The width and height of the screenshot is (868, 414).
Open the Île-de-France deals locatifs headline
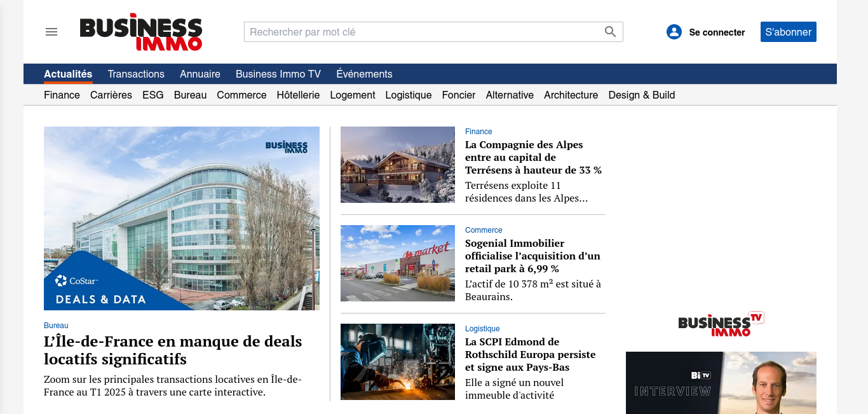[173, 350]
